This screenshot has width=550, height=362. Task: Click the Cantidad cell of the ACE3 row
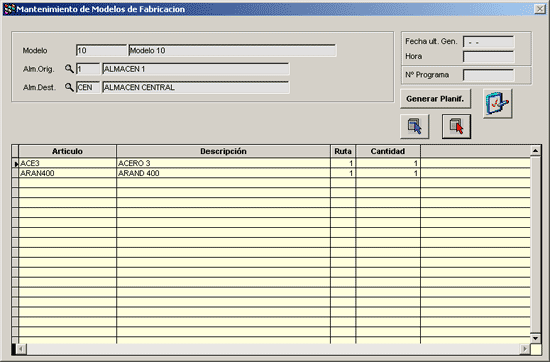point(388,163)
